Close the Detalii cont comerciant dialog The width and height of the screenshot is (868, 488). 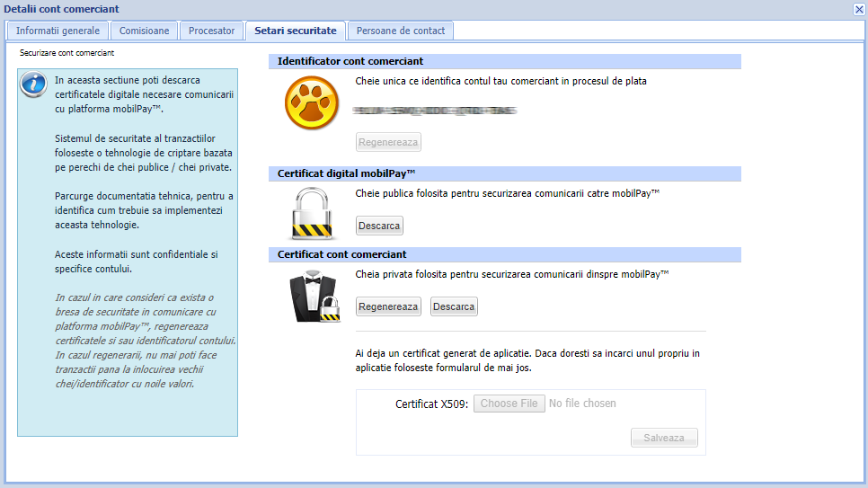coord(858,9)
